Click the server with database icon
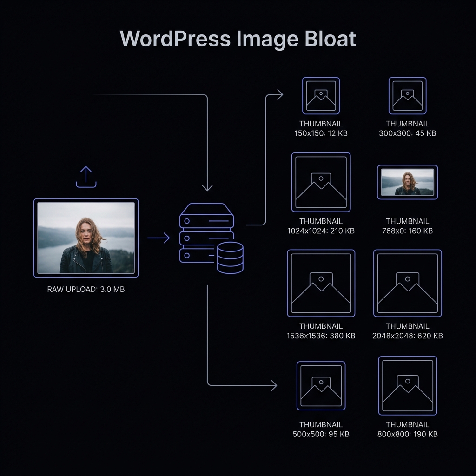Image resolution: width=476 pixels, height=476 pixels. [212, 238]
